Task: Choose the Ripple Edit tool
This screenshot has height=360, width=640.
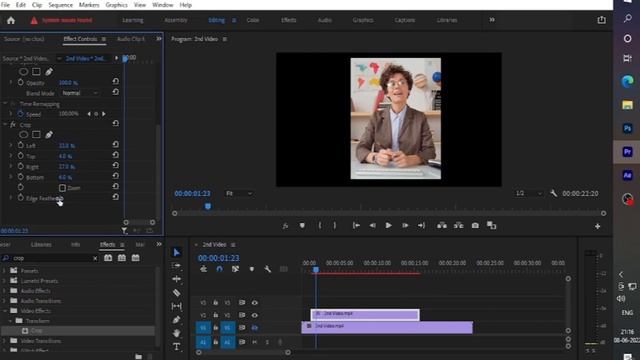Action: pyautogui.click(x=176, y=279)
